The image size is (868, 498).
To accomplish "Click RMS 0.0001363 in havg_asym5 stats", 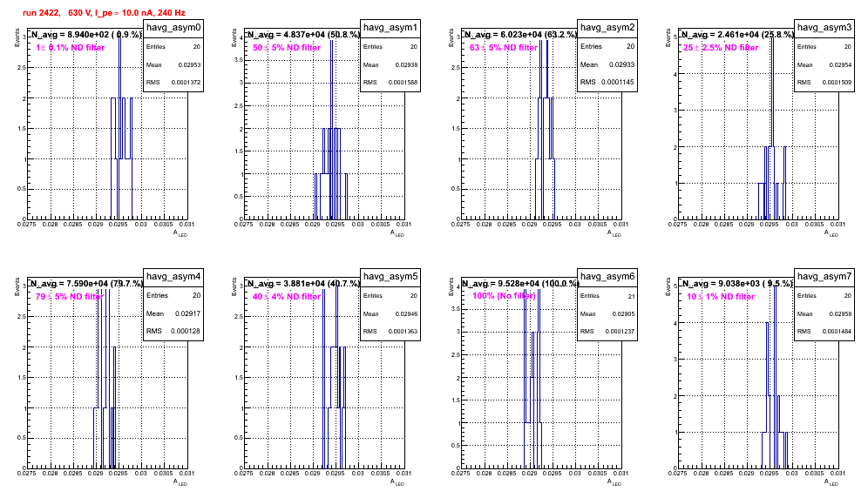I will 390,332.
